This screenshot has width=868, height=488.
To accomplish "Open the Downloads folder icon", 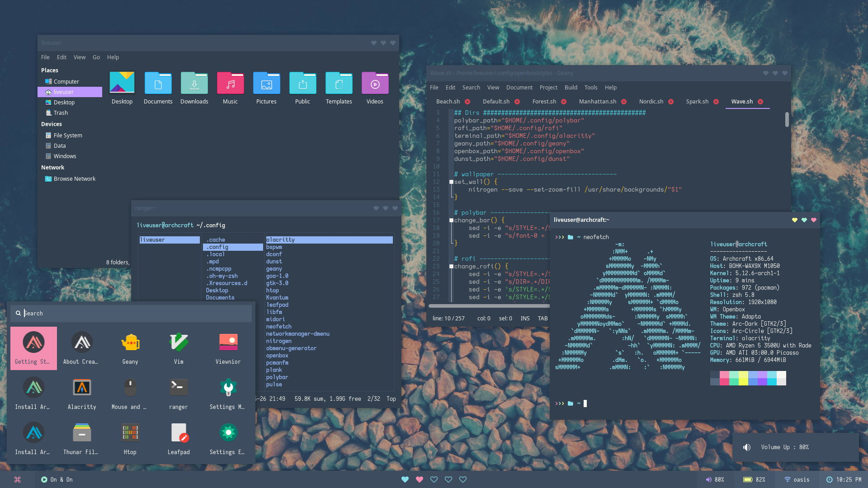I will coord(194,83).
